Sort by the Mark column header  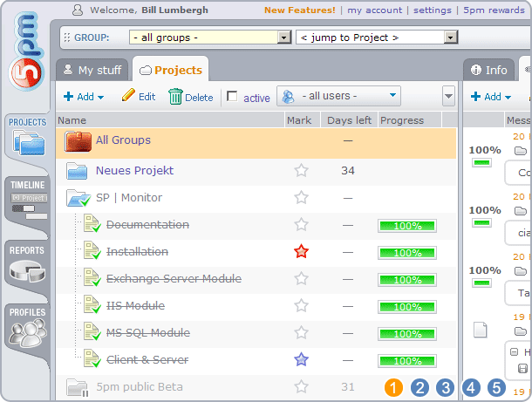[x=303, y=120]
